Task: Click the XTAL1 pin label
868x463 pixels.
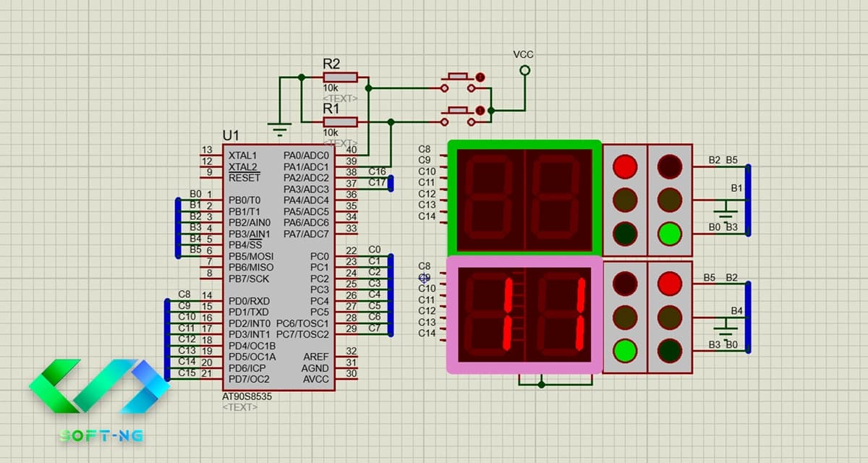Action: pos(242,155)
